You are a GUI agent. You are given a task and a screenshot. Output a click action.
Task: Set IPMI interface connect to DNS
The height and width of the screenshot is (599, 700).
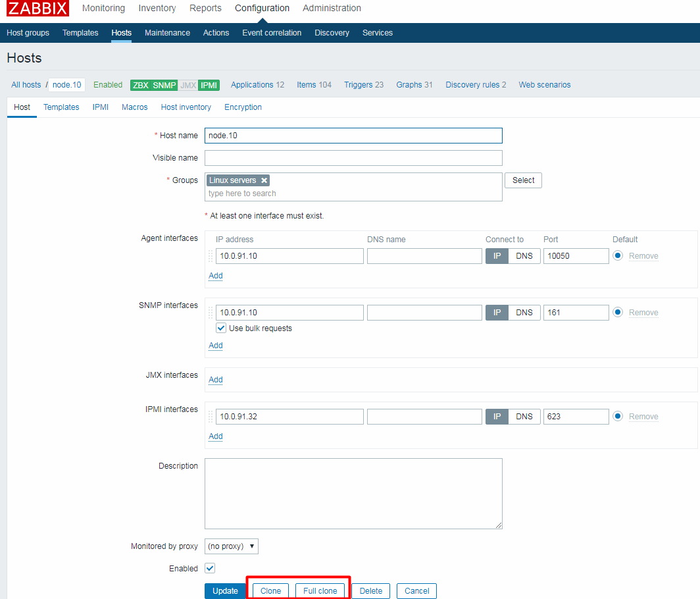pos(524,417)
